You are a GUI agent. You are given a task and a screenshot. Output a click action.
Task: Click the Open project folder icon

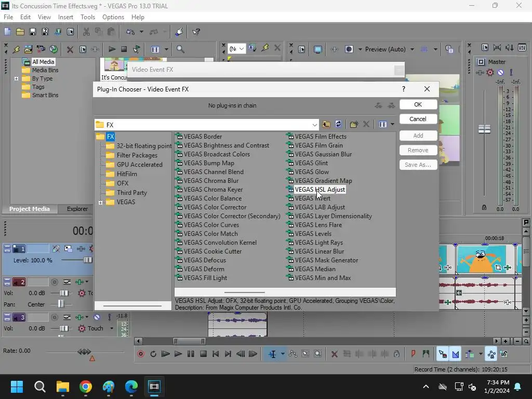click(x=20, y=32)
